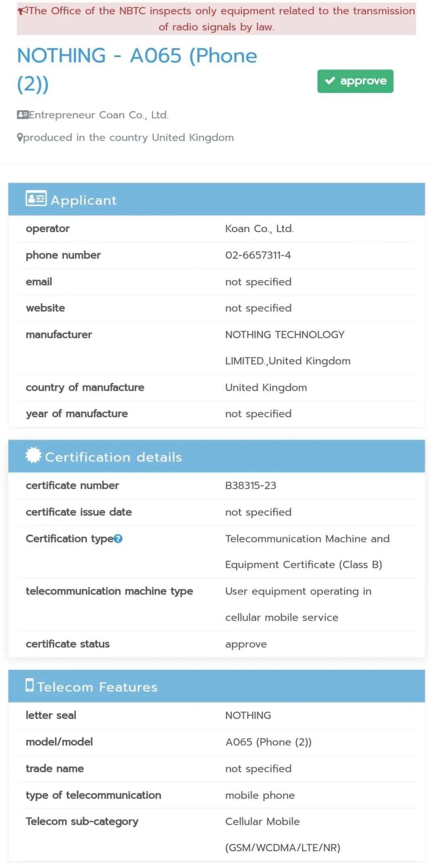The image size is (431, 868).
Task: Click the location pin icon
Action: pyautogui.click(x=19, y=138)
